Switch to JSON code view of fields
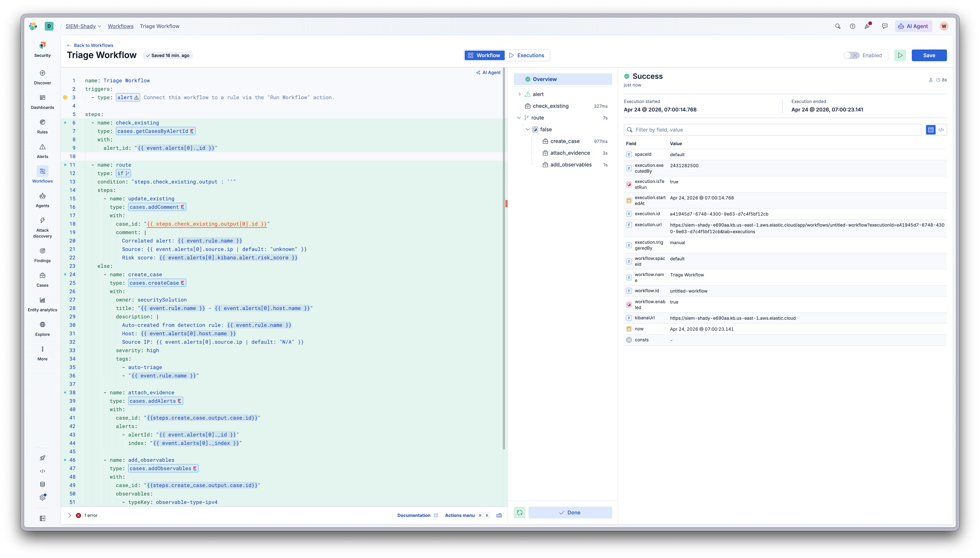Image resolution: width=980 pixels, height=558 pixels. 941,130
